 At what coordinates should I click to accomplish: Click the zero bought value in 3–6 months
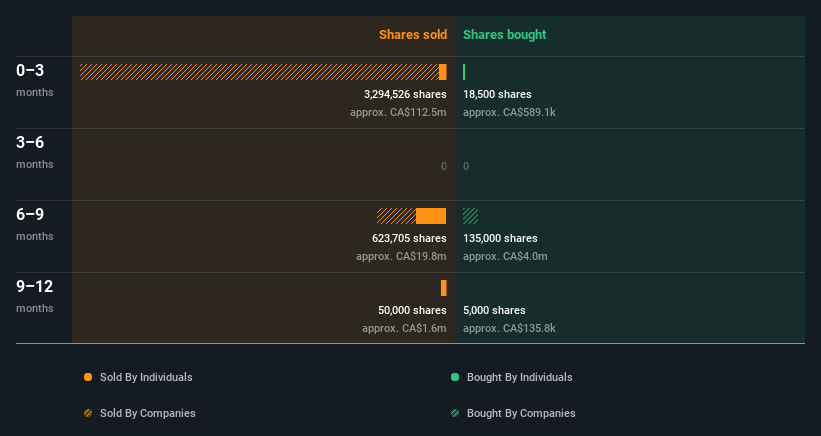pyautogui.click(x=466, y=166)
